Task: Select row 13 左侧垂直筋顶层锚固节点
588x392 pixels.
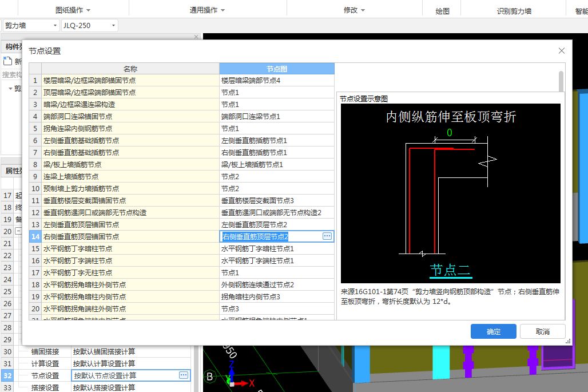Action: (x=130, y=224)
